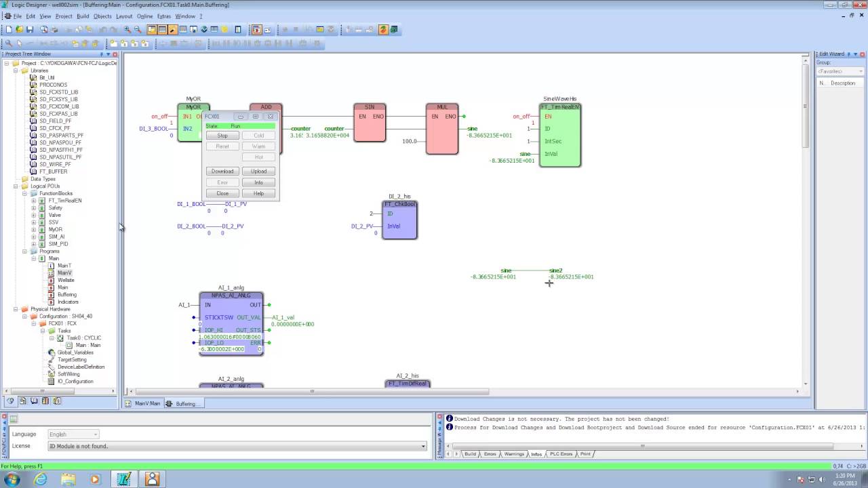The height and width of the screenshot is (488, 868).
Task: Select Indicators program worksheet in tree
Action: [x=68, y=302]
